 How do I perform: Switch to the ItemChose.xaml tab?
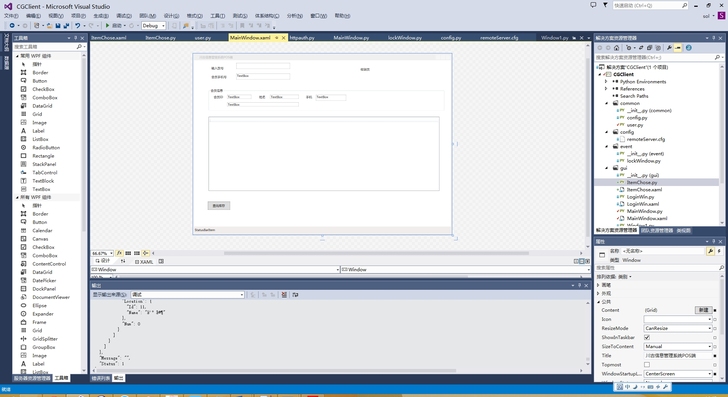[x=110, y=38]
